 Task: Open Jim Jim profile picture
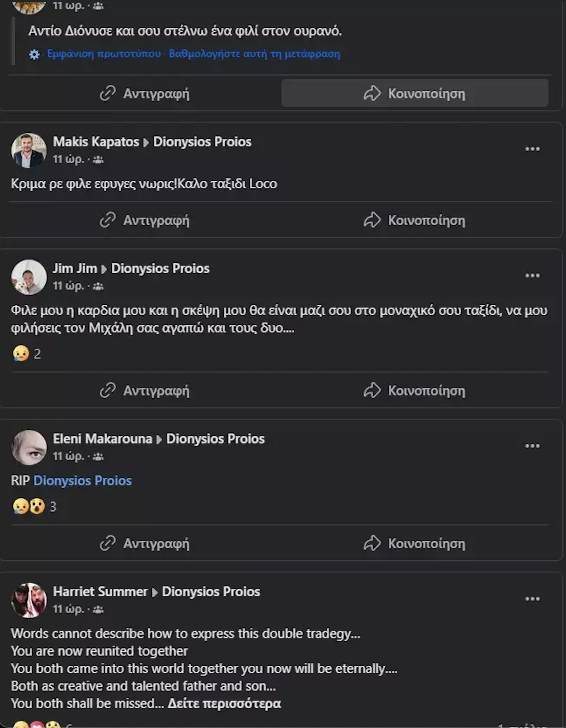tap(29, 277)
